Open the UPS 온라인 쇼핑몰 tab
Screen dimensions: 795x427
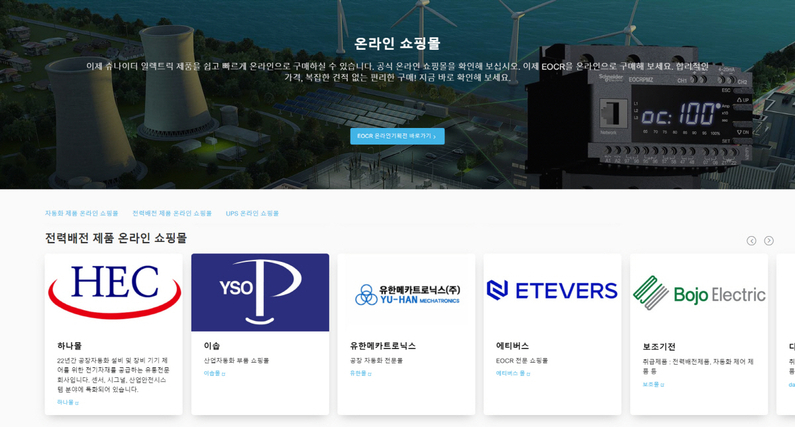click(x=252, y=214)
